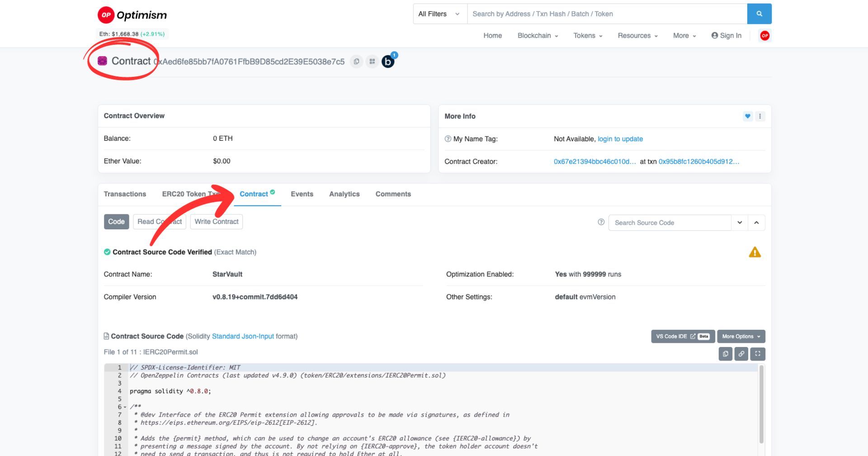Click the Read Contract button
This screenshot has height=456, width=868.
click(x=160, y=222)
